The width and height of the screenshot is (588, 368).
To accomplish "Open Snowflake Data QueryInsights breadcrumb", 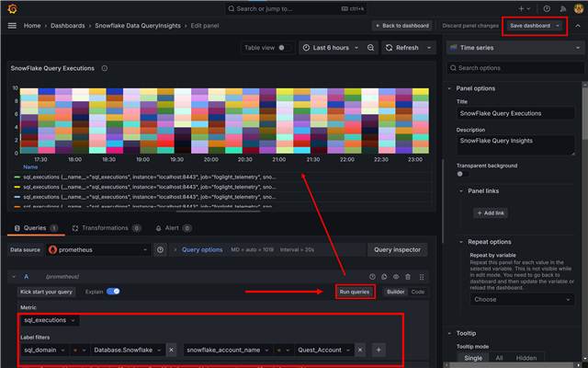I will (x=138, y=26).
